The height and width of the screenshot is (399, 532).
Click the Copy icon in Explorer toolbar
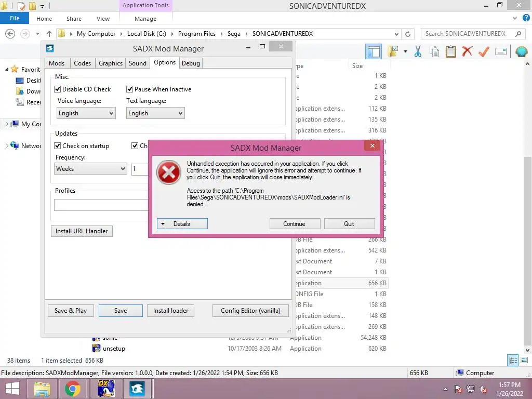(x=434, y=51)
